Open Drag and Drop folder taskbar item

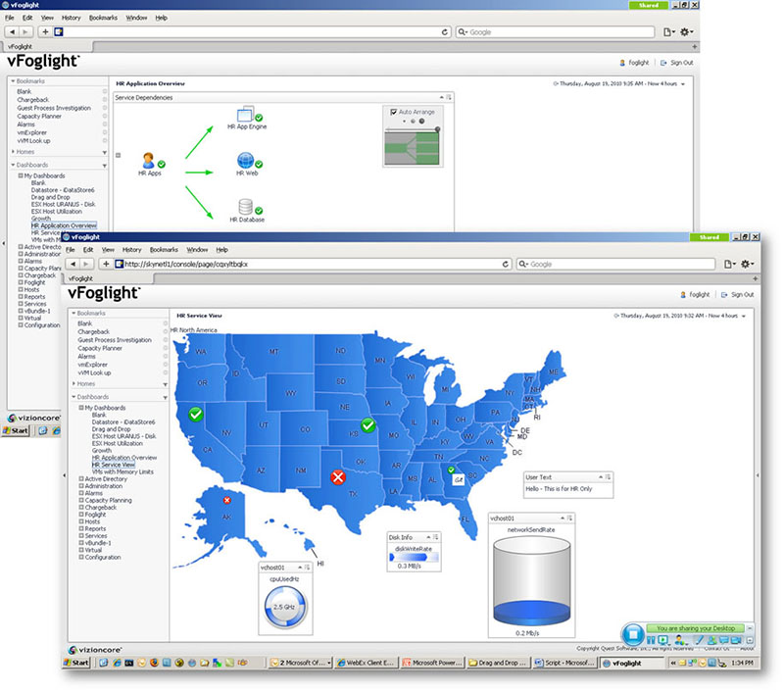[498, 663]
